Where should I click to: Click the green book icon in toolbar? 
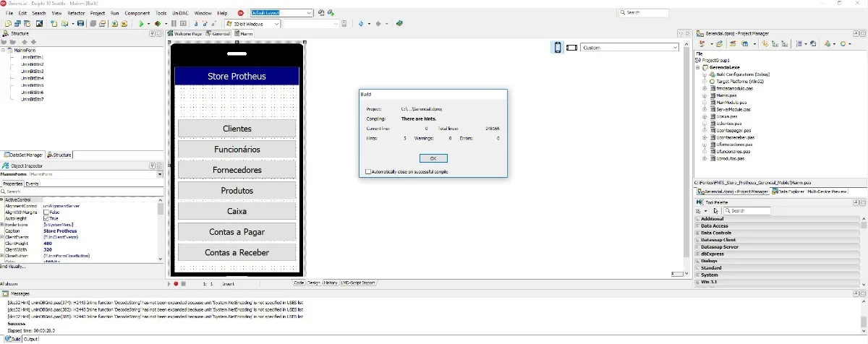point(399,23)
